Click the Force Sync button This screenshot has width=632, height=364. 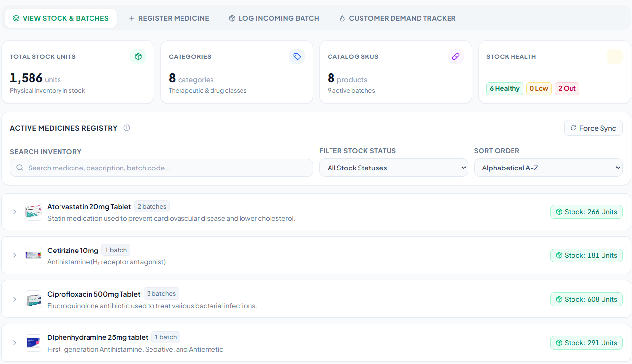[x=593, y=128]
